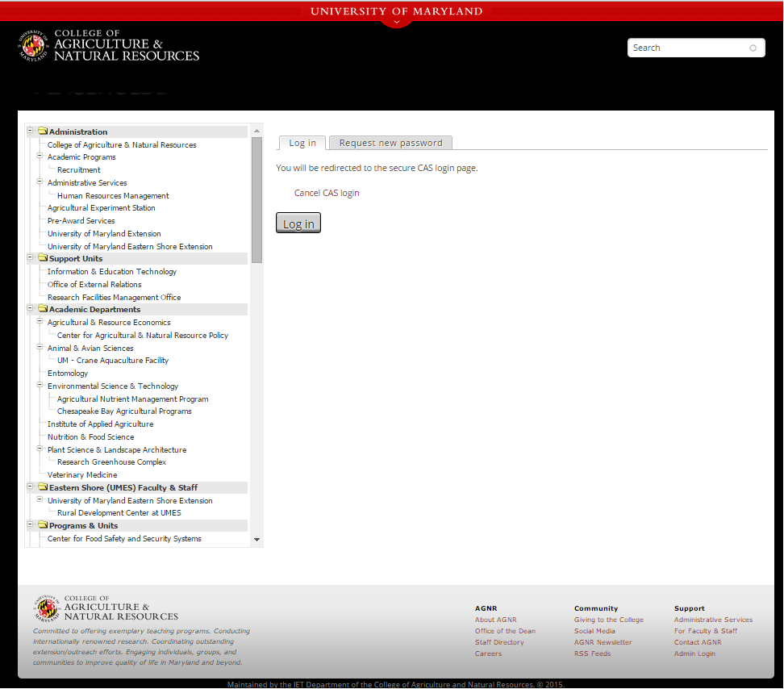
Task: Collapse the Administrative Services tree node
Action: (x=40, y=182)
